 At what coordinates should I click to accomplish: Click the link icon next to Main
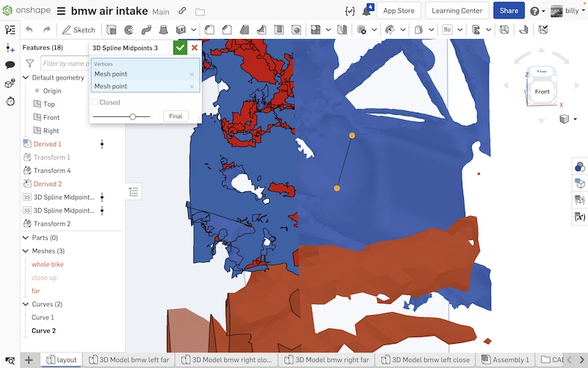[x=182, y=11]
